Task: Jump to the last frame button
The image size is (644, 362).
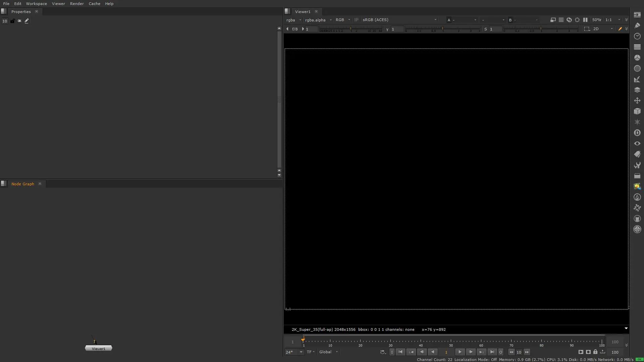Action: pos(492,352)
